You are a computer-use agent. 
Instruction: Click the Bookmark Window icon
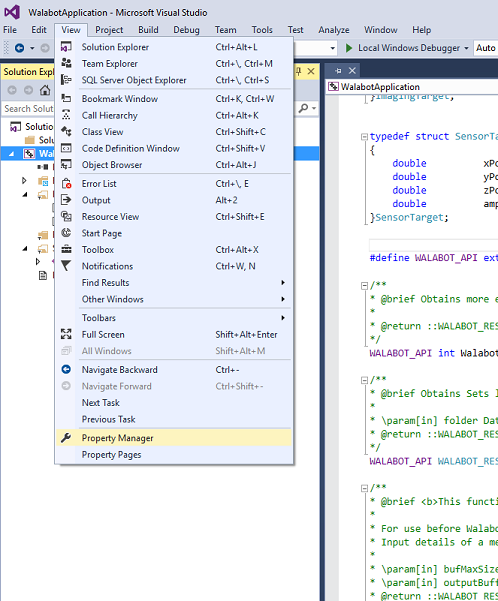click(66, 99)
